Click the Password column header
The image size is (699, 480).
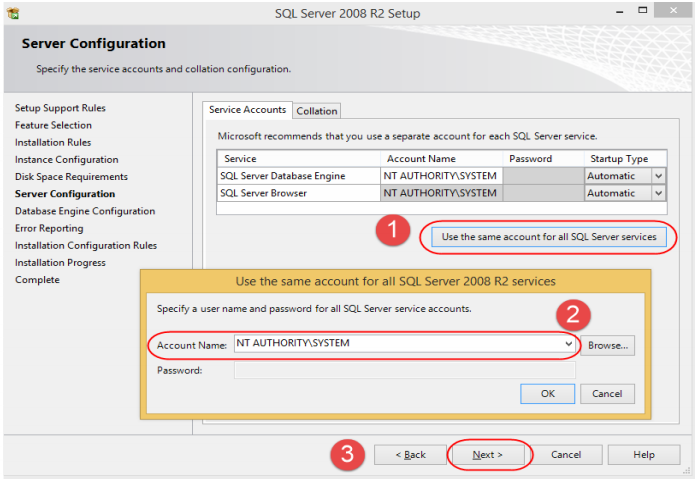543,159
